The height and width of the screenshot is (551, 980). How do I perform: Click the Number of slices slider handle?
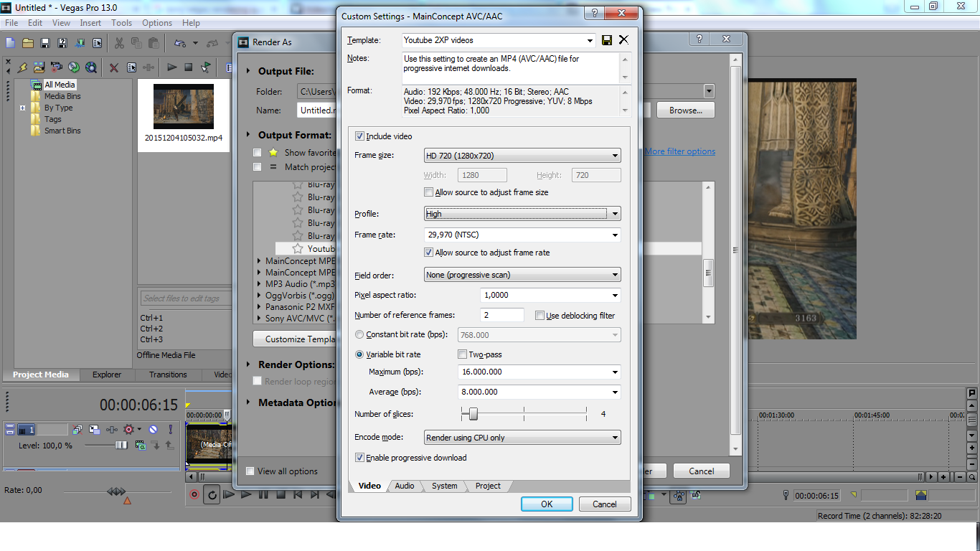tap(473, 413)
